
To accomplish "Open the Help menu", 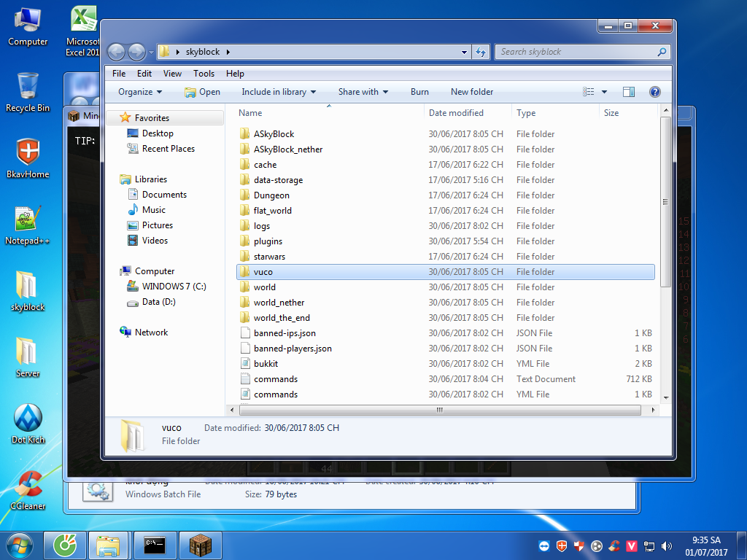I will (x=235, y=74).
